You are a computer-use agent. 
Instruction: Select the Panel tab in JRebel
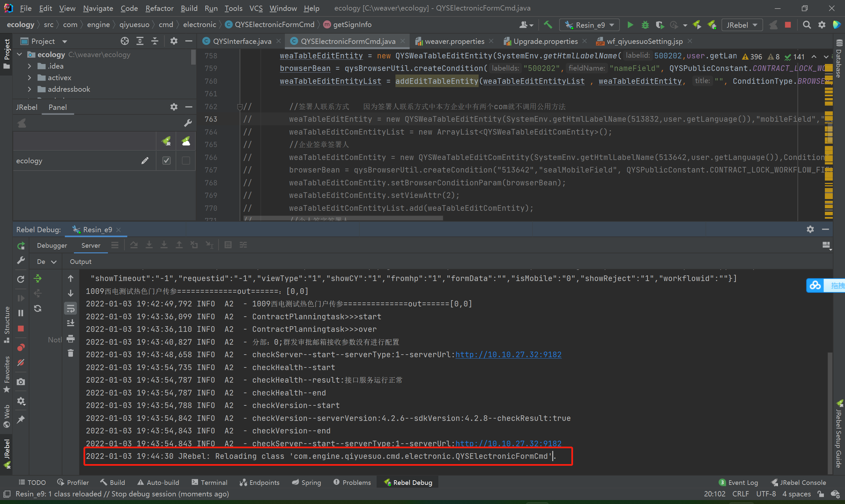[x=57, y=107]
